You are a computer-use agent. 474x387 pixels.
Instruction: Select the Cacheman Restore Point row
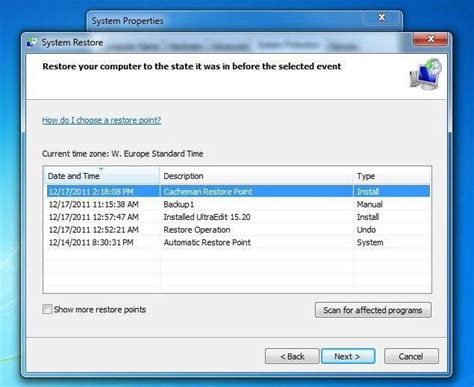click(237, 192)
